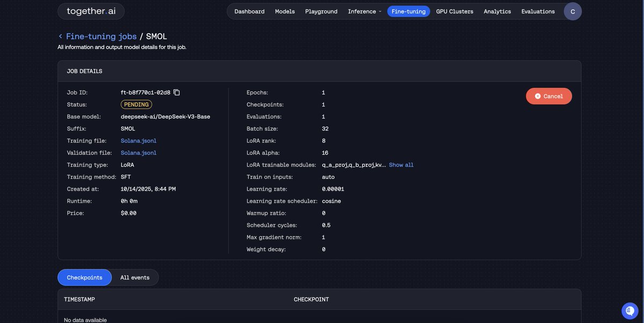This screenshot has height=323, width=644.
Task: Click the q_a_proj,q_b_proj,kv... modules text
Action: (354, 165)
